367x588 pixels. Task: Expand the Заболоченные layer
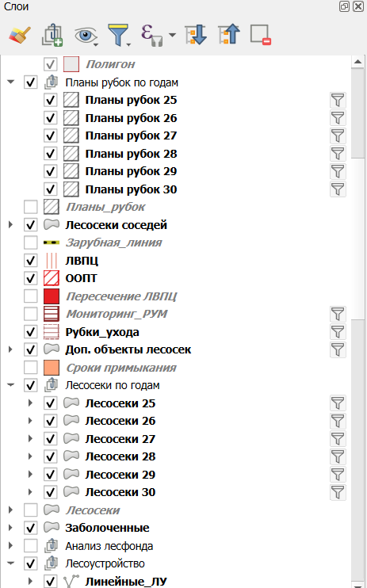[x=10, y=528]
